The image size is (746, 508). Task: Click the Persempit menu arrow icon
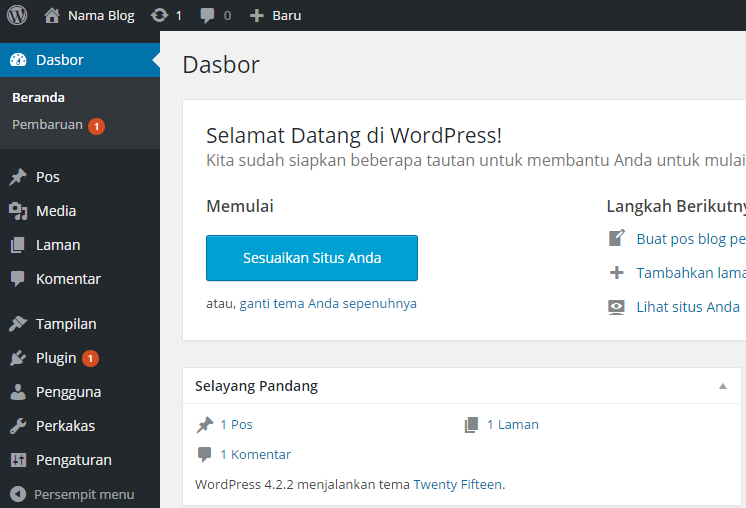click(18, 494)
